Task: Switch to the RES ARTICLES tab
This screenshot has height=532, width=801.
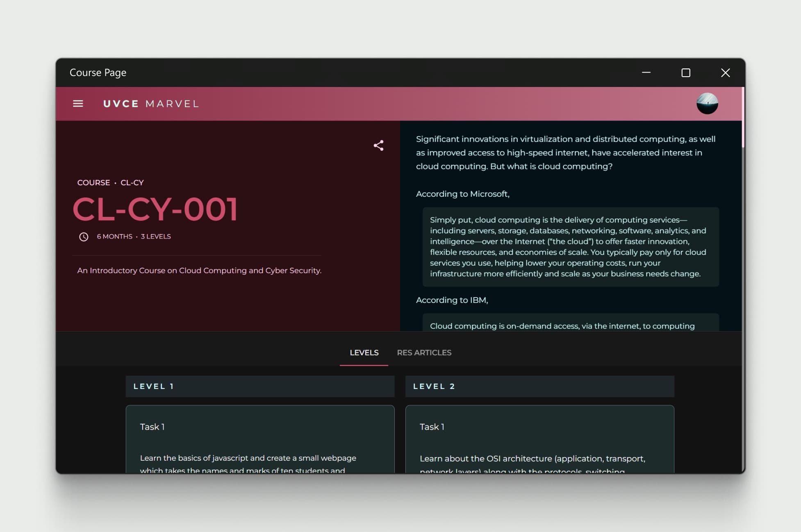Action: coord(424,352)
